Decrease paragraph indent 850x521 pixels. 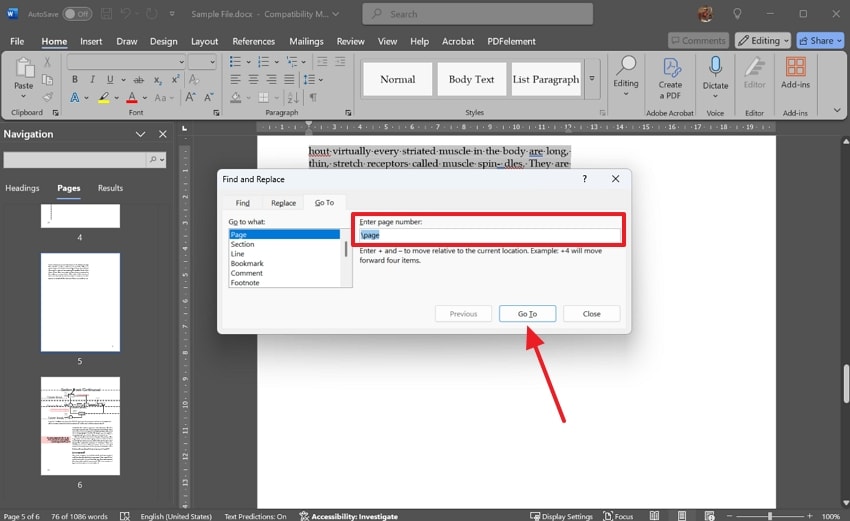(x=322, y=62)
